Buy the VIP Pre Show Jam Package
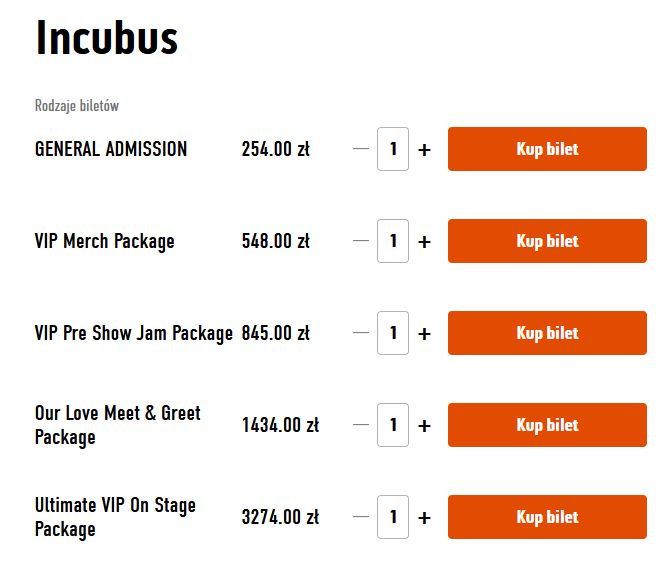668x569 pixels. pyautogui.click(x=547, y=333)
